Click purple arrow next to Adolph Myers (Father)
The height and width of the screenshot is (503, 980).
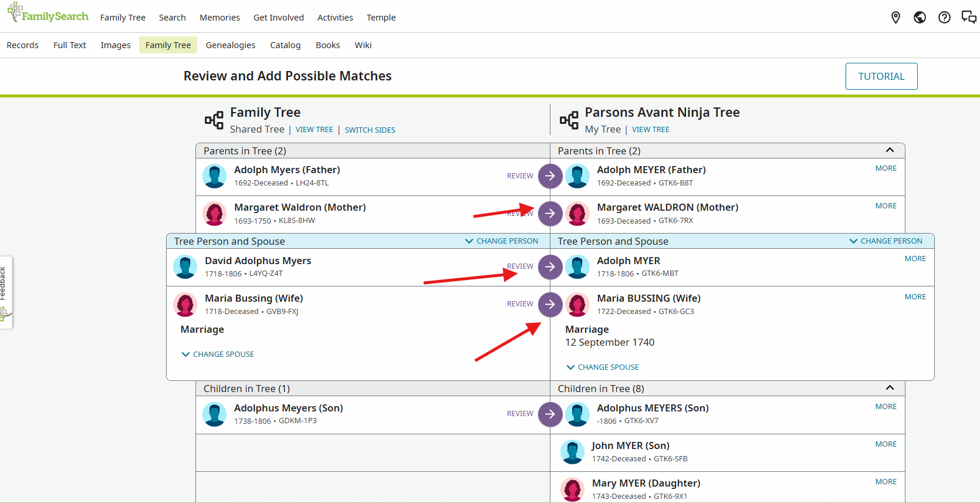(x=550, y=175)
